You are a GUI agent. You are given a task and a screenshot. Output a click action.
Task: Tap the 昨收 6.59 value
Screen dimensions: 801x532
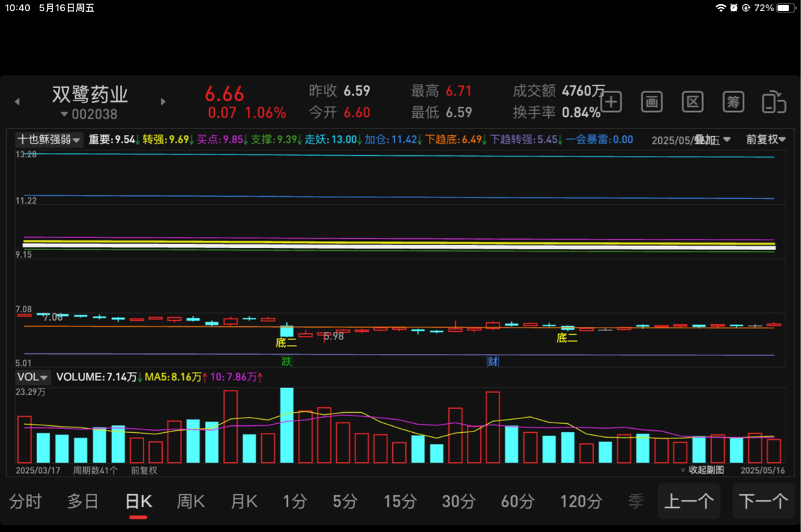(357, 91)
